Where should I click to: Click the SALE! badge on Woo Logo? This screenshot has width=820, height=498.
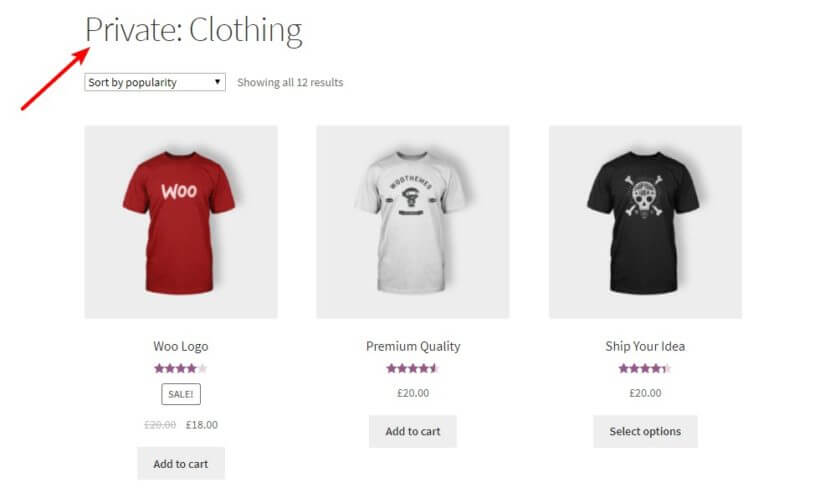point(181,394)
